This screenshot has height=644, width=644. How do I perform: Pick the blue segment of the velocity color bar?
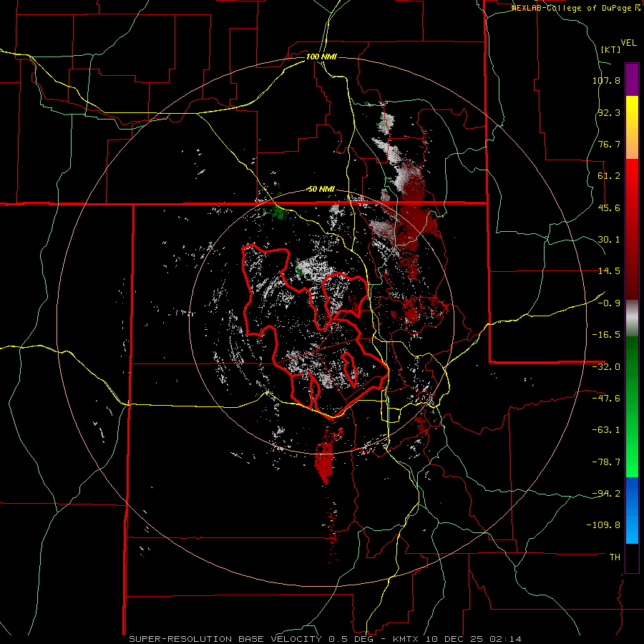coord(632,510)
